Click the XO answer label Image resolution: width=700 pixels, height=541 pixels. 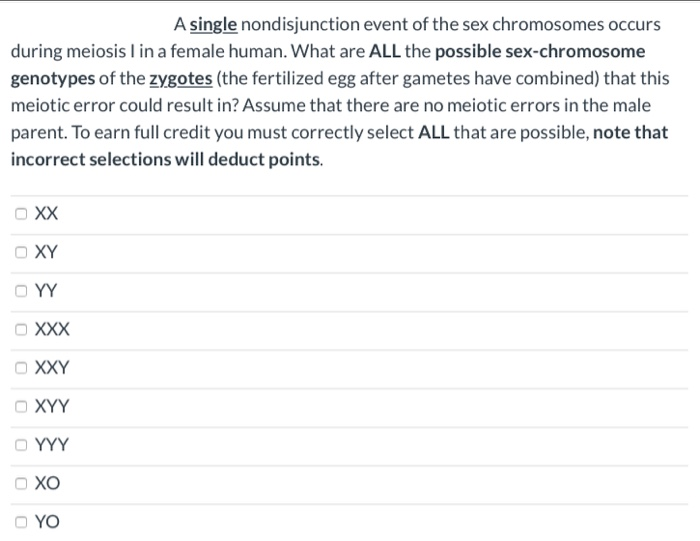pos(47,483)
